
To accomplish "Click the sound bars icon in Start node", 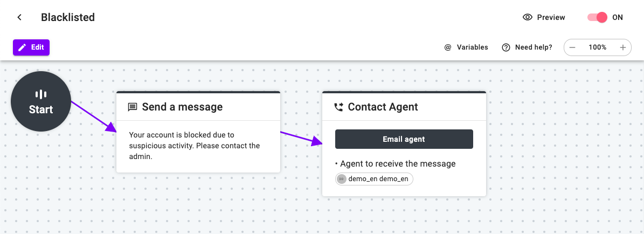I will click(x=41, y=94).
